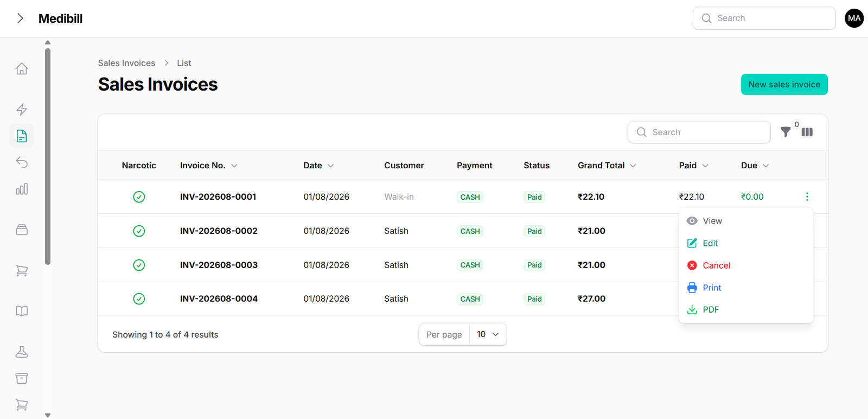Choose View from the row menu
The image size is (868, 419).
746,221
